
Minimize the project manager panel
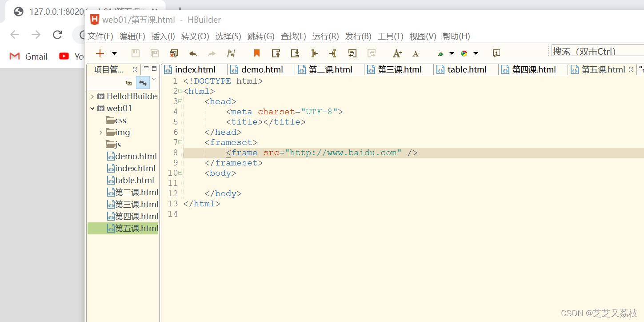coord(146,68)
